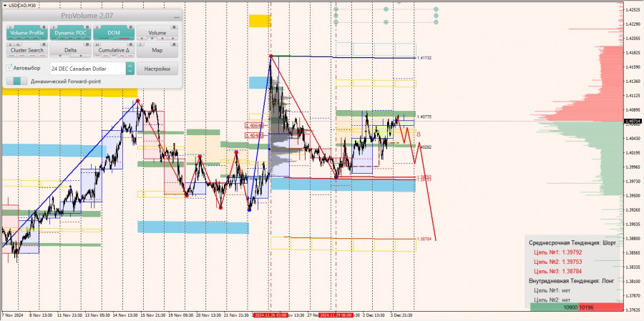Open gear settings on Cumulative Δ button
This screenshot has height=321, width=644.
pyautogui.click(x=131, y=44)
